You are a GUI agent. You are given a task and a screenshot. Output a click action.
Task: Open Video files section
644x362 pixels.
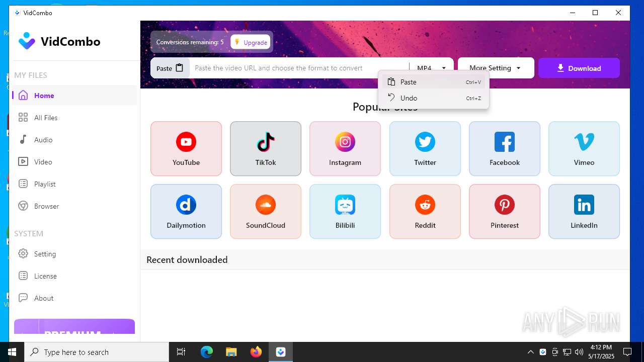click(74, 162)
